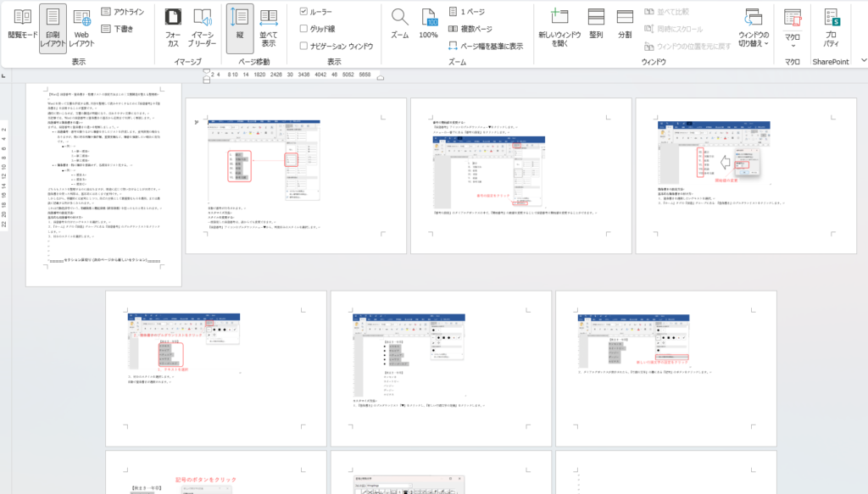Set zoom to 100%
Screen dimensions: 868x494
click(428, 25)
